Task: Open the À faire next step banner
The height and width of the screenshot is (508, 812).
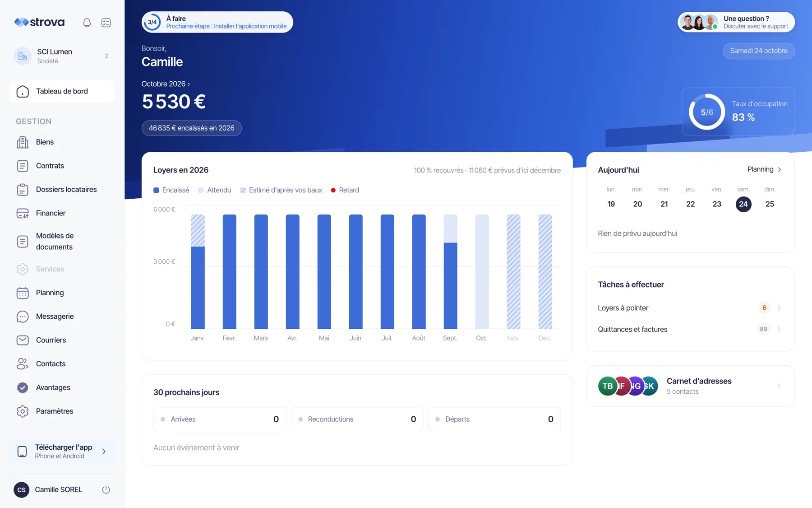Action: [x=217, y=22]
